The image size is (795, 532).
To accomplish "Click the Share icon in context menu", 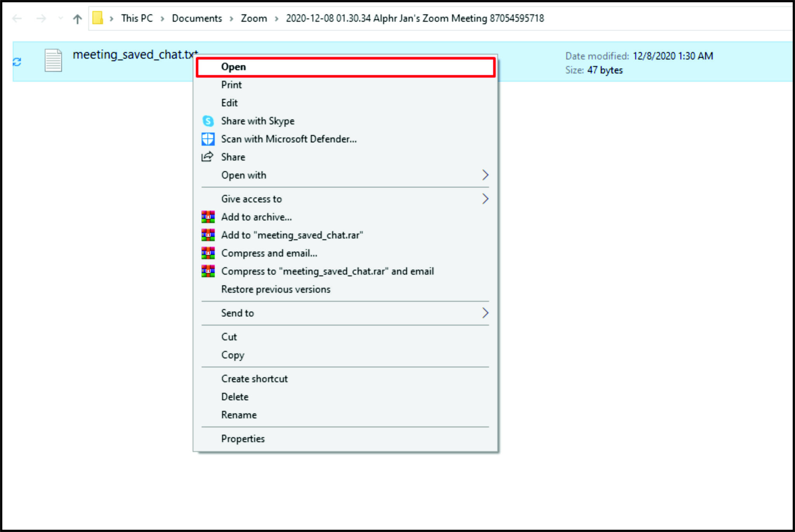I will point(208,157).
